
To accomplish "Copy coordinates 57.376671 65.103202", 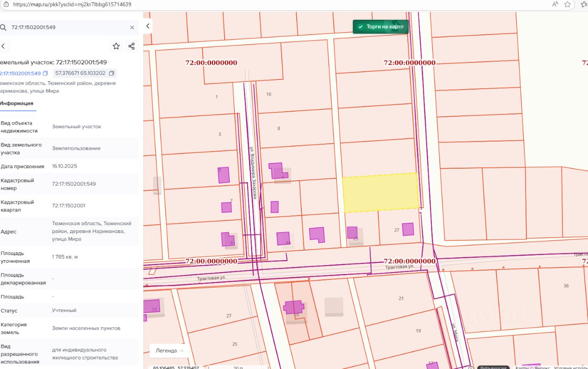I will pyautogui.click(x=112, y=74).
